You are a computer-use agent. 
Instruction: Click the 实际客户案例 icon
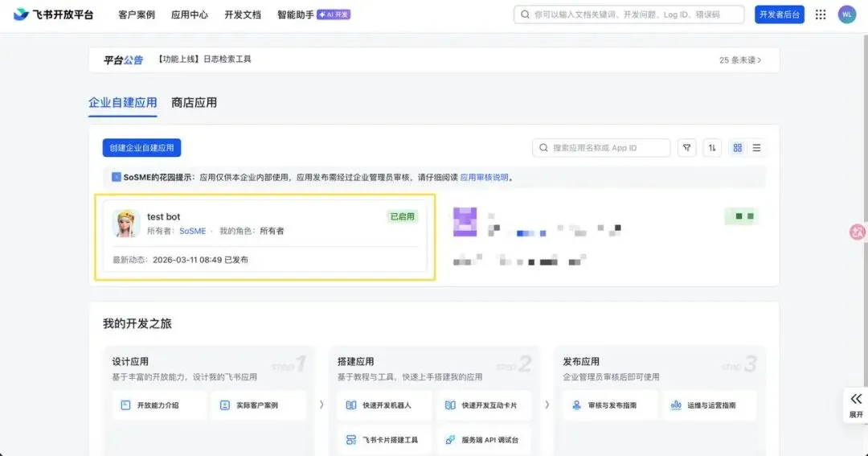click(225, 405)
